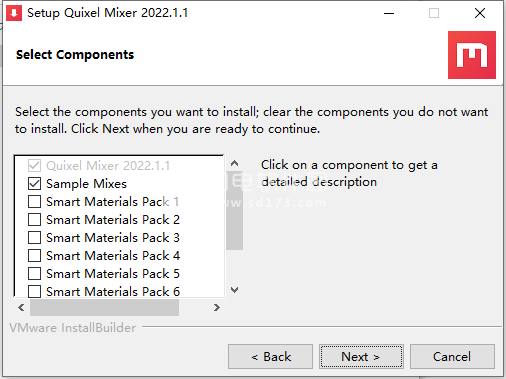Screen dimensions: 506x379
Task: Select Smart Materials Pack 4 checkbox
Action: 35,256
